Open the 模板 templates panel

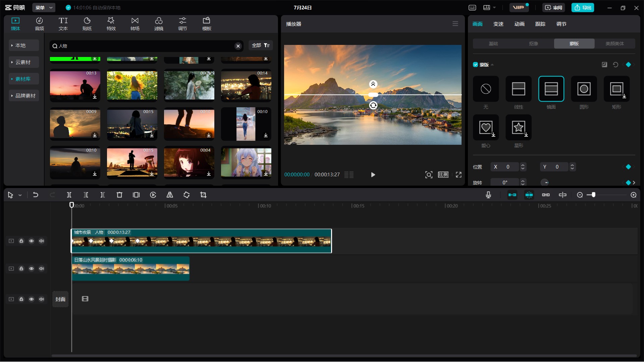coord(207,24)
